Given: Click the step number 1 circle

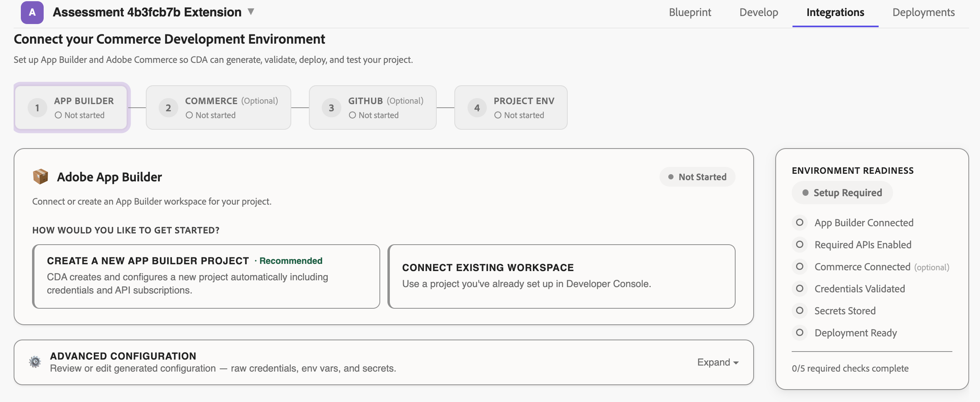Looking at the screenshot, I should point(37,108).
